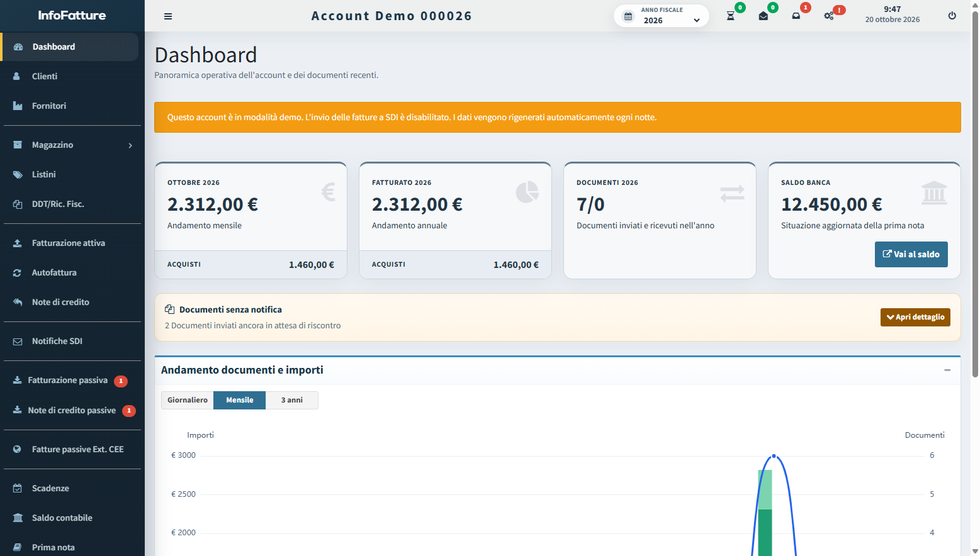Click the Vai al saldo button
Screen dimensions: 980x556
(911, 254)
